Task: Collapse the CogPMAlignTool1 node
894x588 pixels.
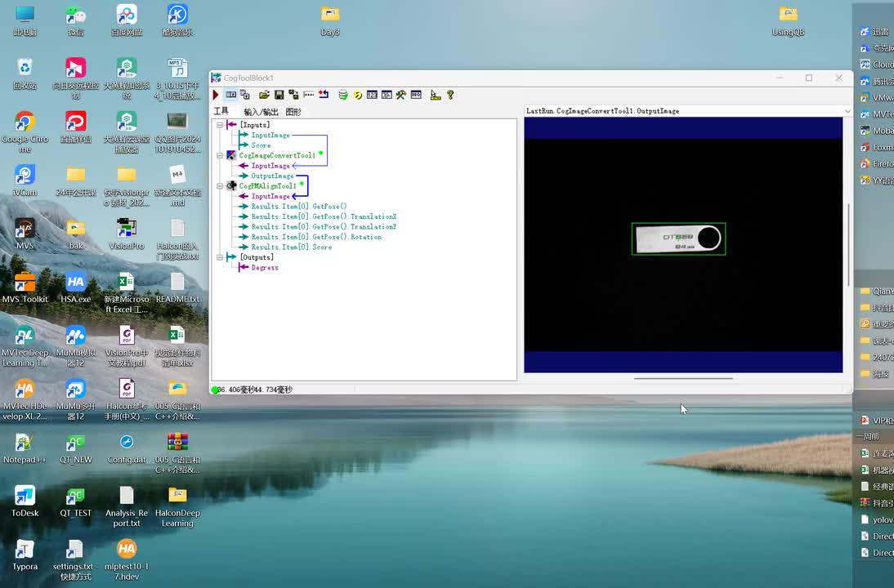Action: pos(220,185)
